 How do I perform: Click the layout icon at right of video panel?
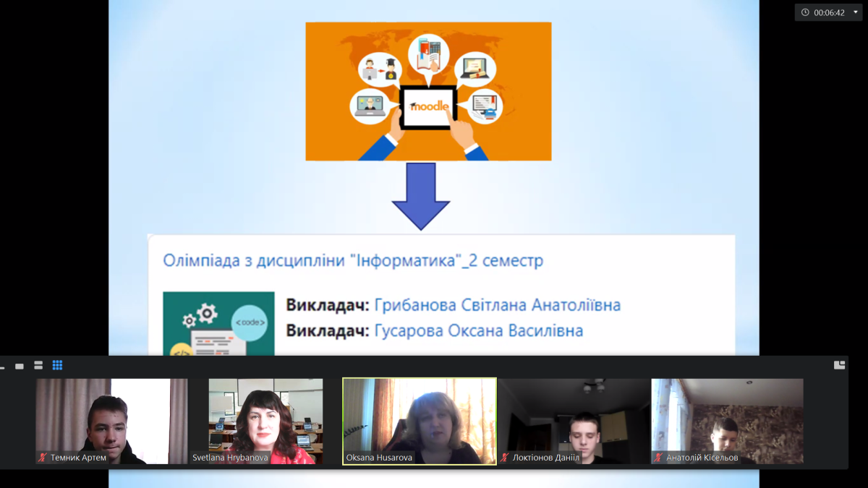point(839,365)
